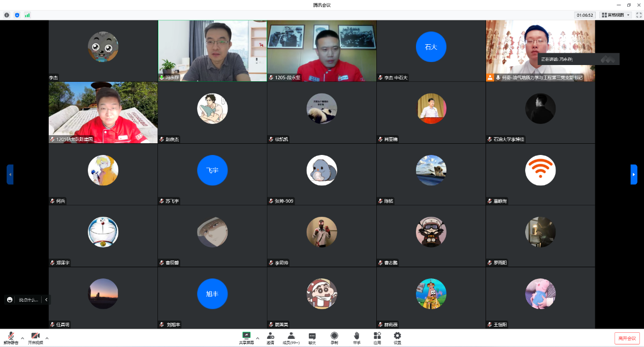Open the 应用 apps icon

coord(377,338)
